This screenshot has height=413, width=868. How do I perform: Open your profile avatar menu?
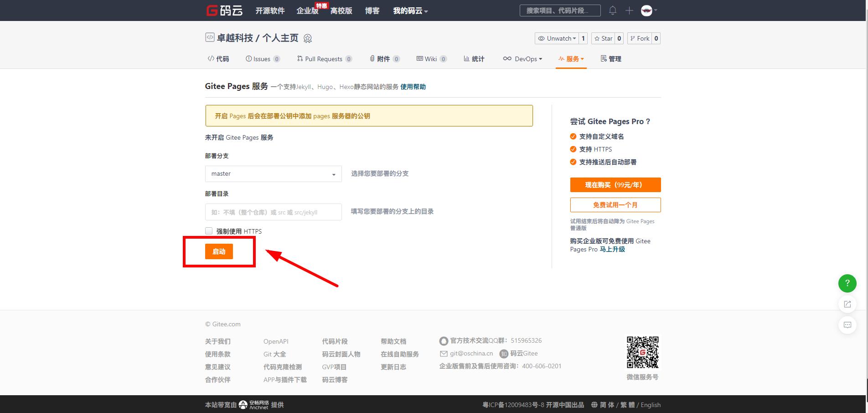(646, 10)
